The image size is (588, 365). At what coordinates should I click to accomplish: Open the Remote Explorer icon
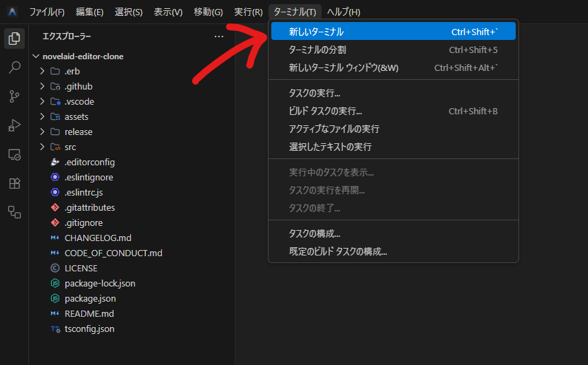click(14, 154)
